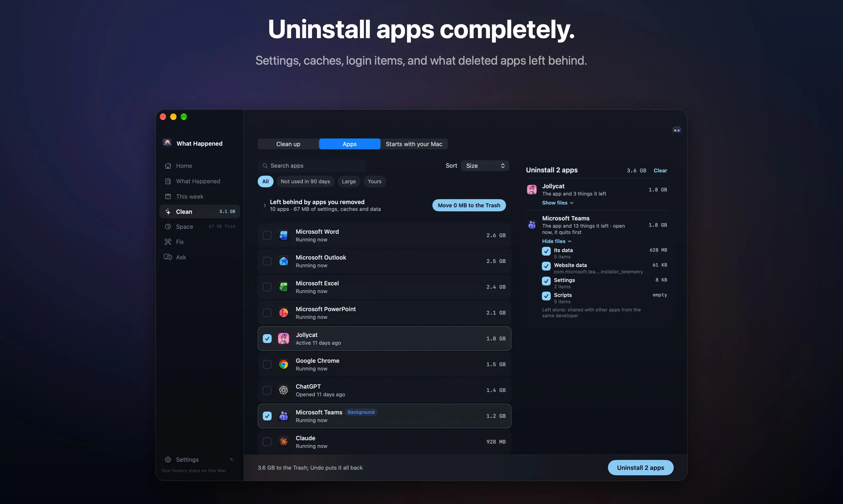Click the Fix tools icon
The width and height of the screenshot is (843, 504).
[168, 242]
